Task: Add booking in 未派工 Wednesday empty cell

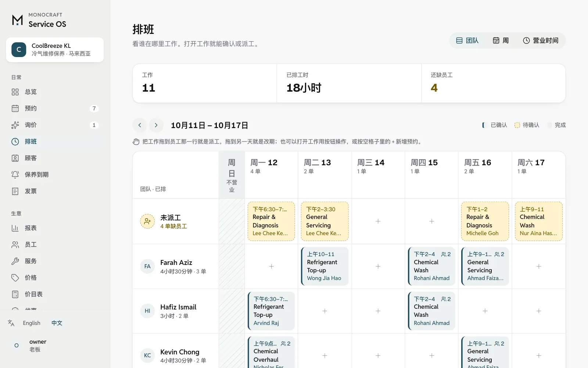Action: pyautogui.click(x=378, y=221)
